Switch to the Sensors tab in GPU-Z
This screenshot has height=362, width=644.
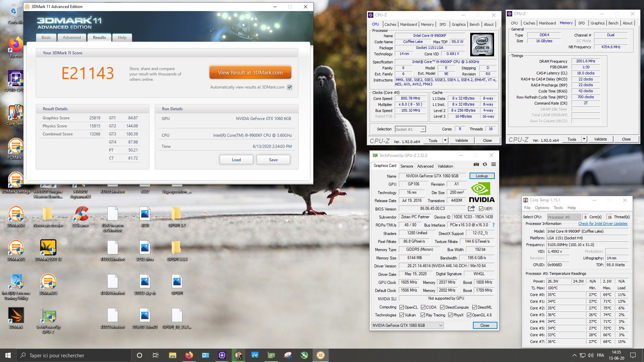point(407,166)
